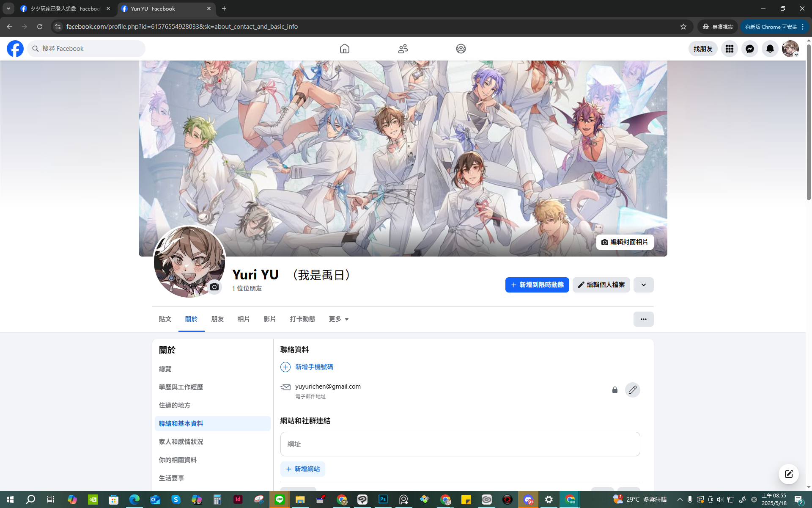Select the 影片 tab

coord(270,319)
